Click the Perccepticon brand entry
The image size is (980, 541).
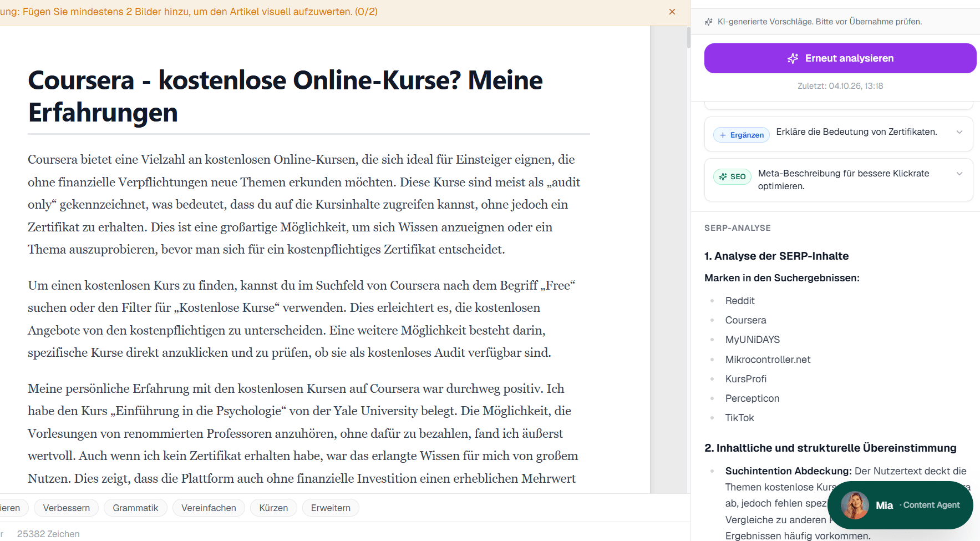[752, 398]
